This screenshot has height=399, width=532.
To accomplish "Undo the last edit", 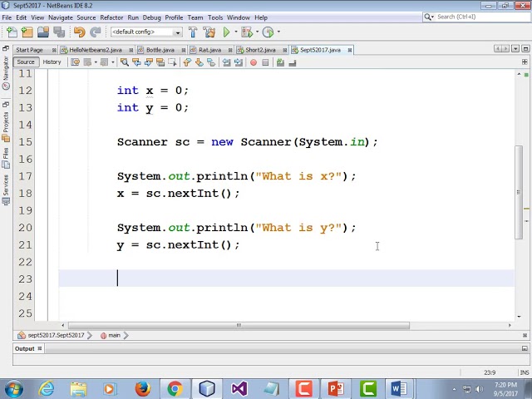I will pos(80,32).
